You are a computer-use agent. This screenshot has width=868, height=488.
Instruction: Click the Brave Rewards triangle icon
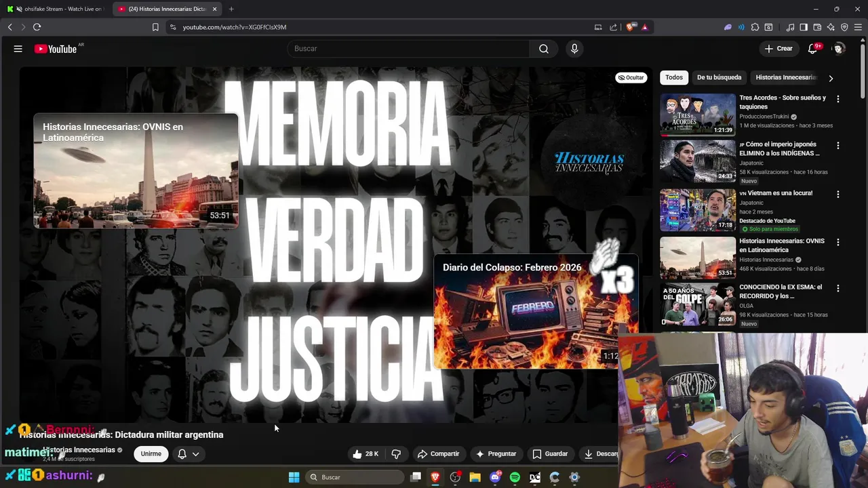(x=644, y=27)
